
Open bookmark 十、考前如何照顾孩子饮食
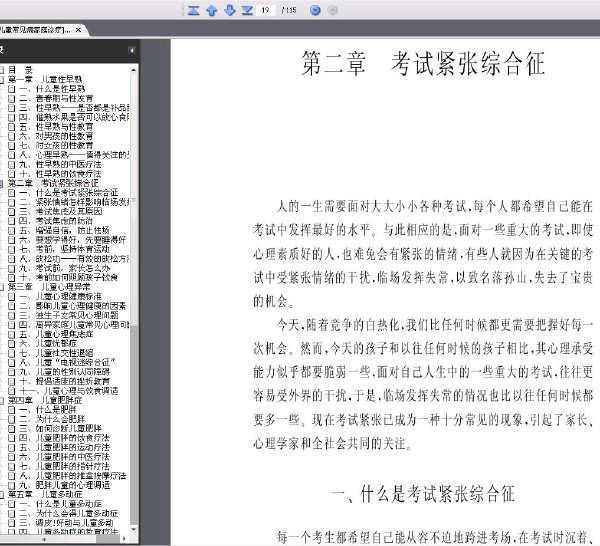click(x=69, y=277)
